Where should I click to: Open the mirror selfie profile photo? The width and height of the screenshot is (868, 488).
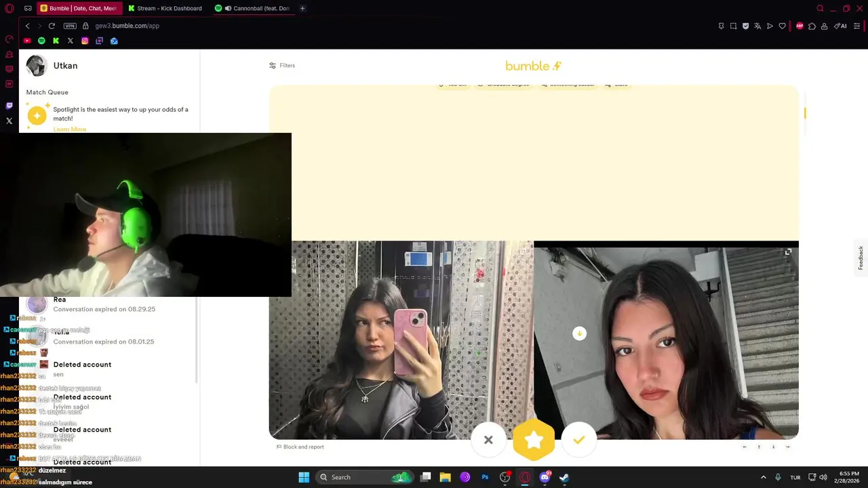click(401, 340)
